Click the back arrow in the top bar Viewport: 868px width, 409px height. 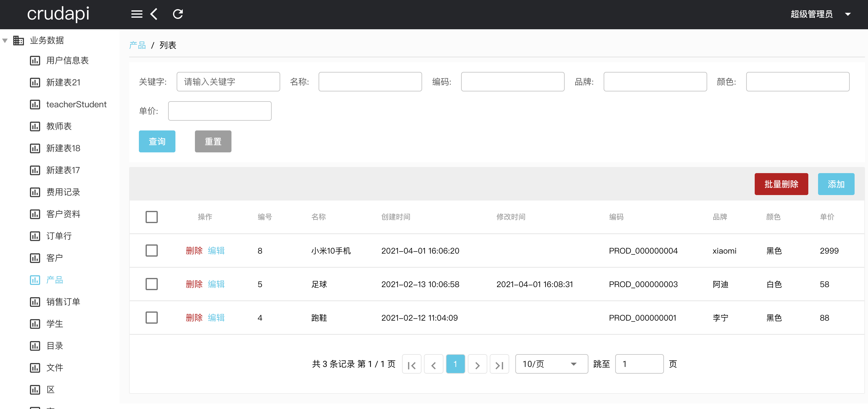pos(154,14)
